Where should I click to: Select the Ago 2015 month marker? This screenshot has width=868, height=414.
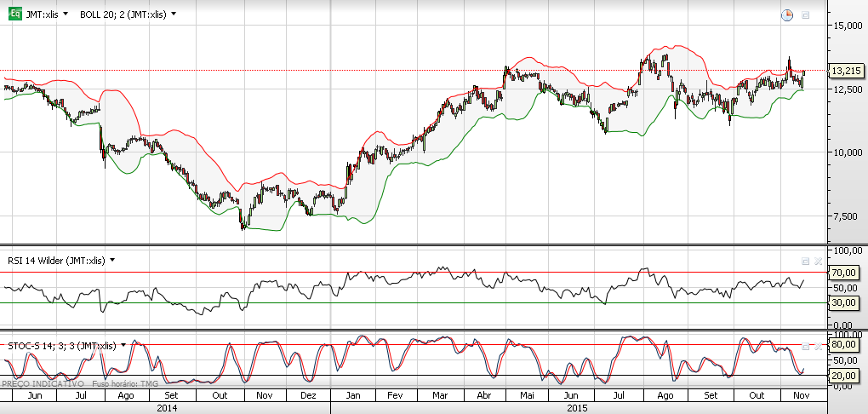point(665,396)
